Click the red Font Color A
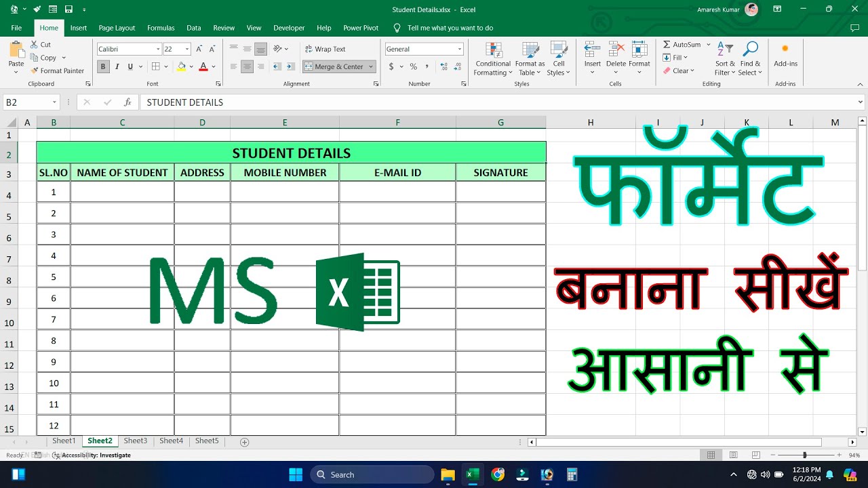 click(203, 66)
